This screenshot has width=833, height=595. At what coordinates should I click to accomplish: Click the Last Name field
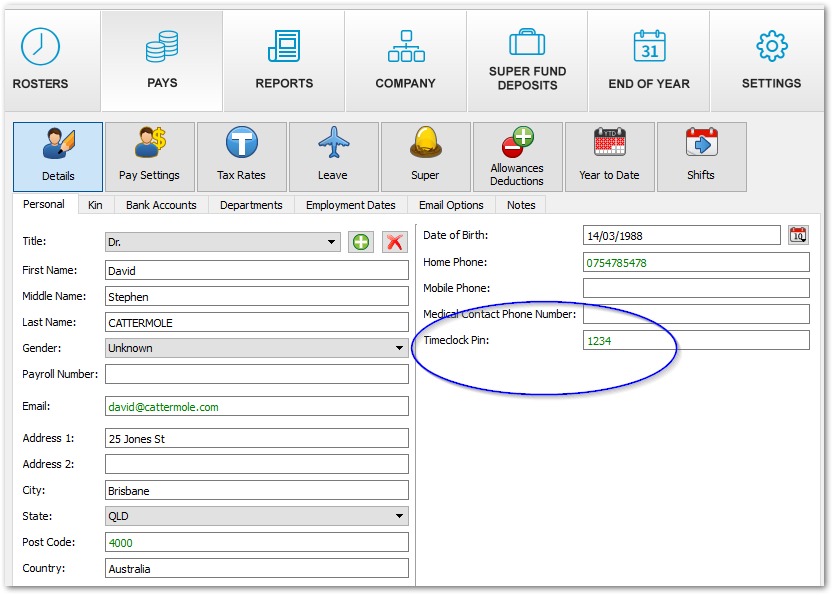257,322
